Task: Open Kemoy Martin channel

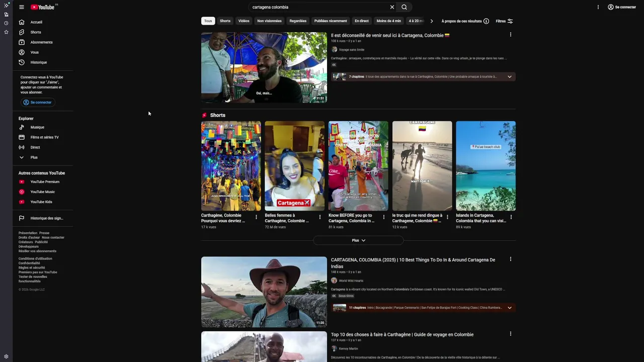Action: click(x=348, y=348)
